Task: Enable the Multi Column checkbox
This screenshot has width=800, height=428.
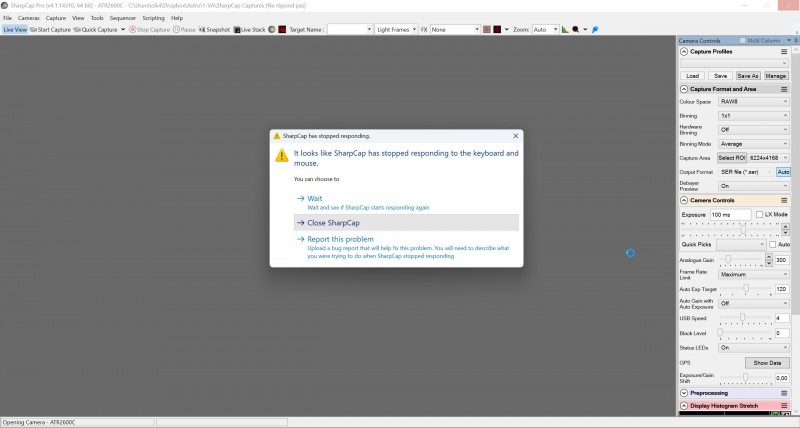Action: pos(742,40)
